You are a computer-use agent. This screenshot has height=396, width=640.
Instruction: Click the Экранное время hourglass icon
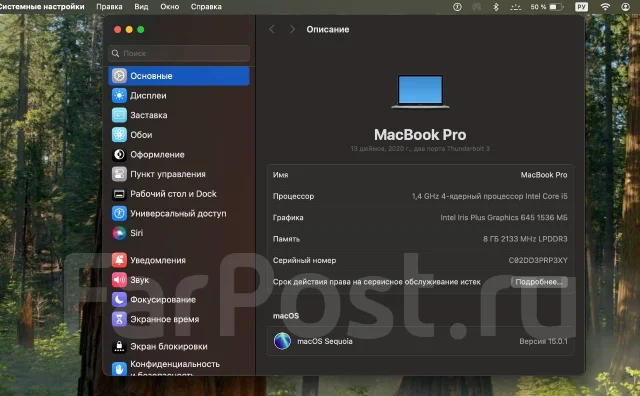(119, 319)
